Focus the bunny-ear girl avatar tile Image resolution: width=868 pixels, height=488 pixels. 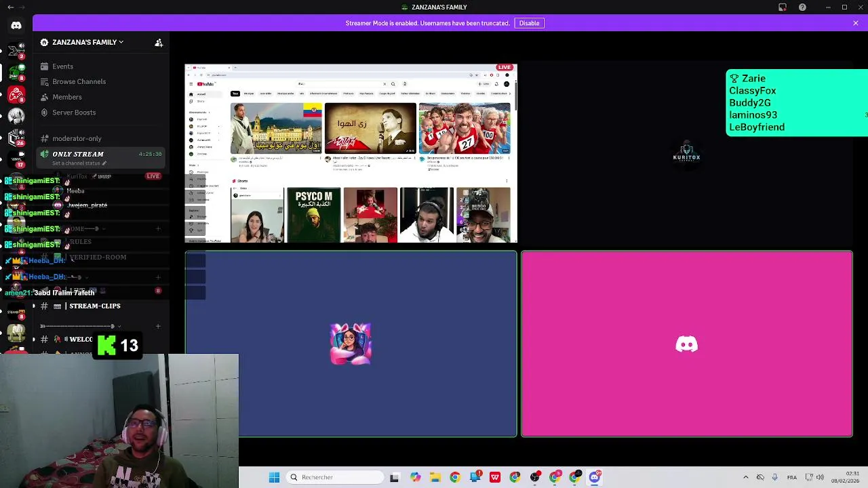click(x=351, y=344)
